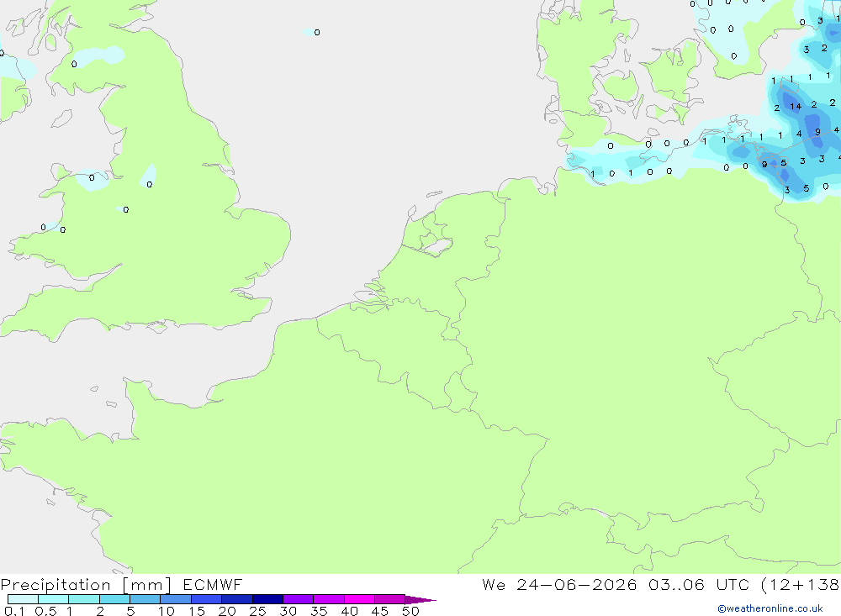Click the date '24-06-2026' in the footer
Screen dimensions: 841x616
point(577,584)
